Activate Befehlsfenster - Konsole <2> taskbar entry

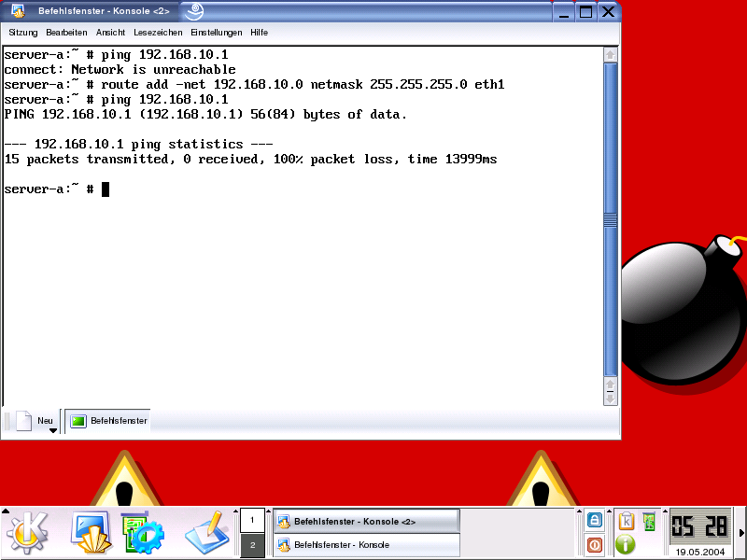366,522
